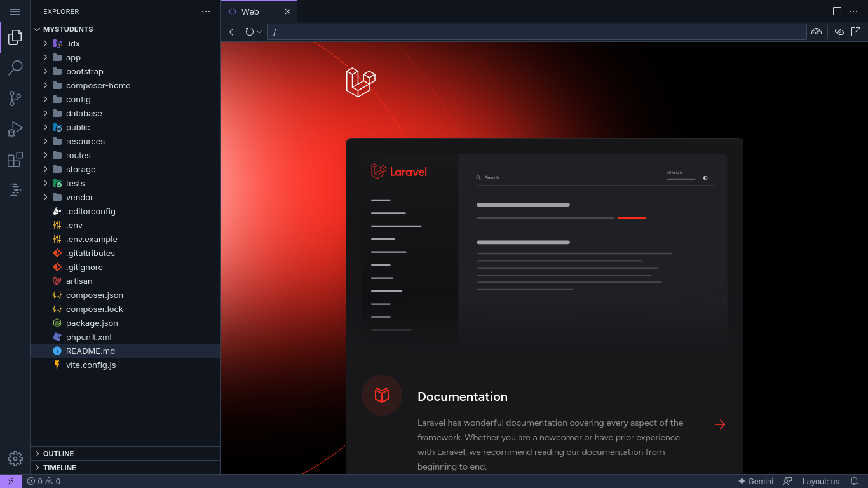The height and width of the screenshot is (488, 868).
Task: Expand the OUTLINE section
Action: (126, 454)
